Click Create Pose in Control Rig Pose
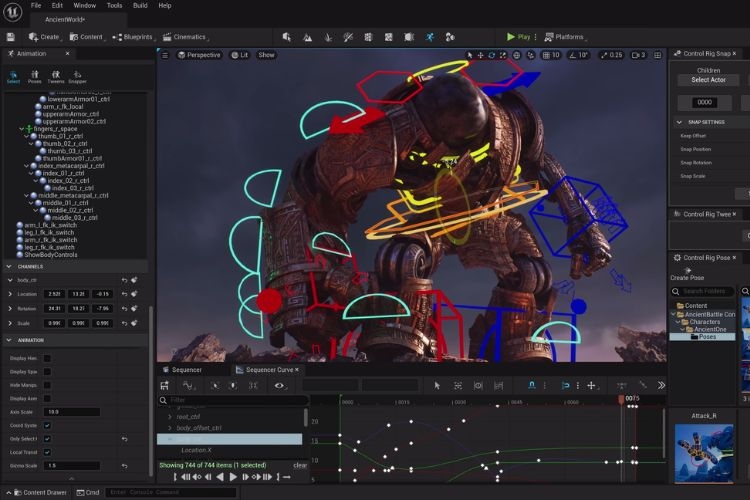Viewport: 750px width, 500px height. click(x=687, y=274)
